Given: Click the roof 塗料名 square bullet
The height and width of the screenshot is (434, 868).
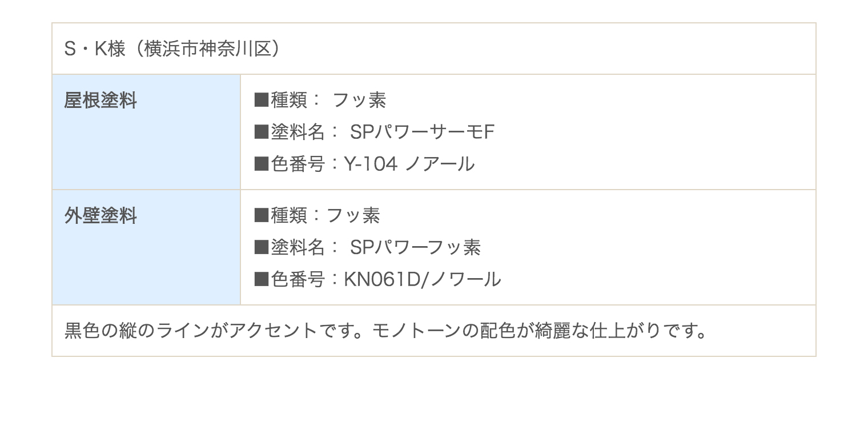Looking at the screenshot, I should click(x=261, y=132).
